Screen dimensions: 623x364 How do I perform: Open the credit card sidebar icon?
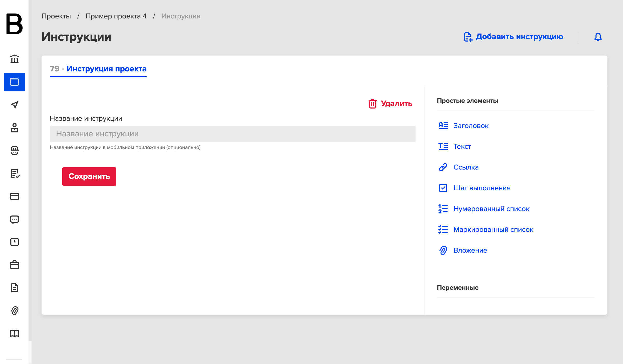(x=15, y=196)
